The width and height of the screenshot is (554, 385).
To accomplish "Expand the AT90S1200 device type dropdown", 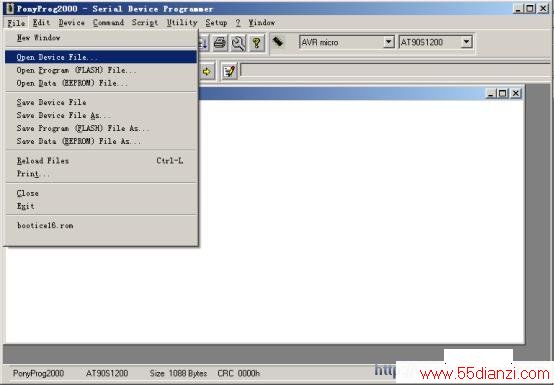I will [x=466, y=42].
